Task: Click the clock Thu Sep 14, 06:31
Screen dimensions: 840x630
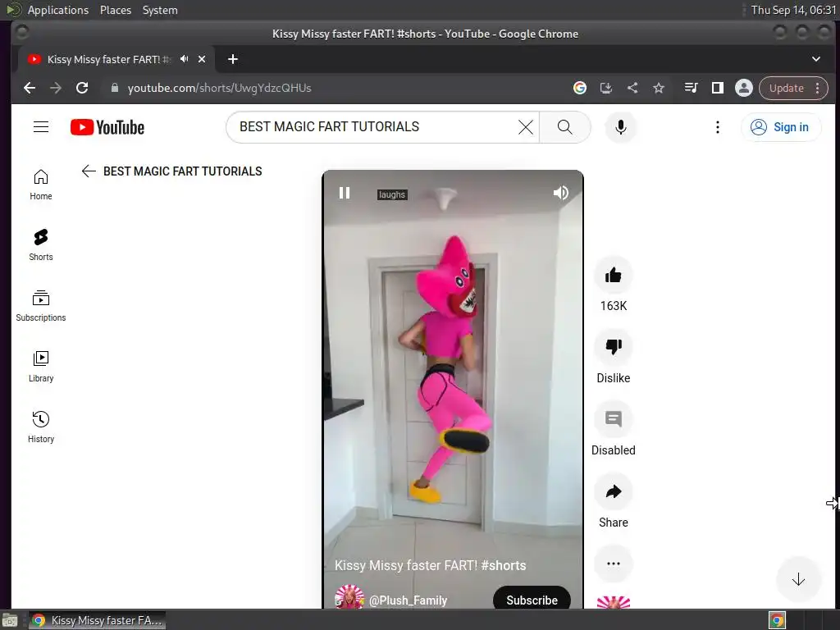Action: (x=793, y=10)
